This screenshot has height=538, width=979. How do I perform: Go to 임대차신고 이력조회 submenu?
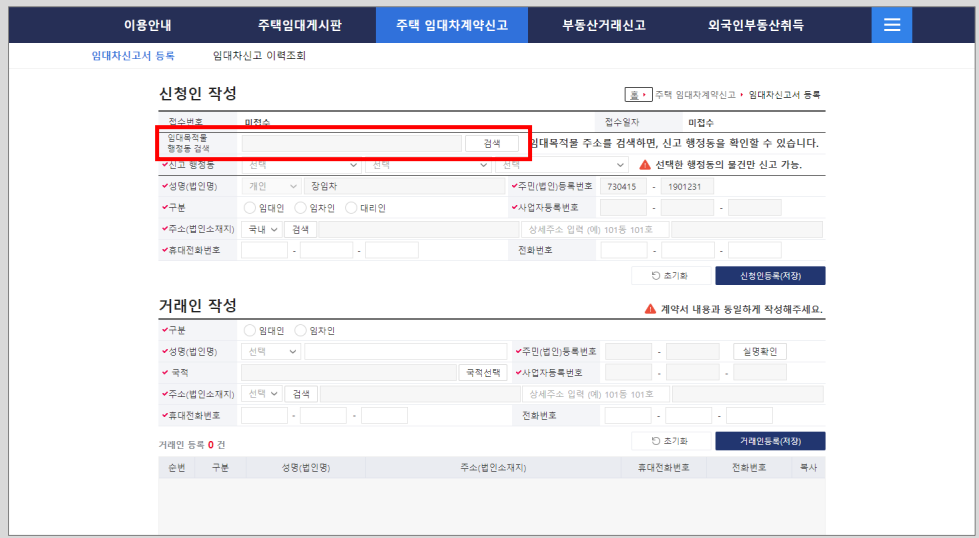(259, 56)
